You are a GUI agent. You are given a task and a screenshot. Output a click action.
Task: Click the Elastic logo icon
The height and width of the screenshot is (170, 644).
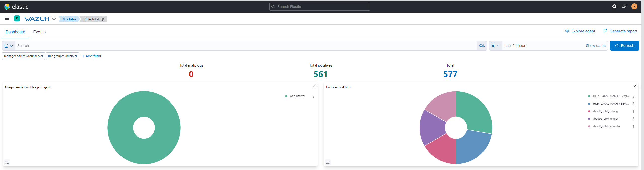pyautogui.click(x=7, y=7)
